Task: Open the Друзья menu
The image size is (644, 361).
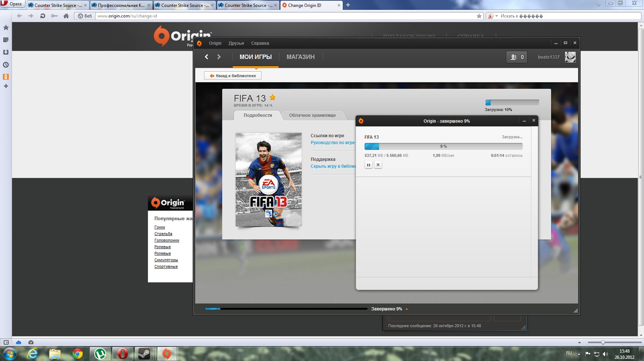Action: coord(236,43)
